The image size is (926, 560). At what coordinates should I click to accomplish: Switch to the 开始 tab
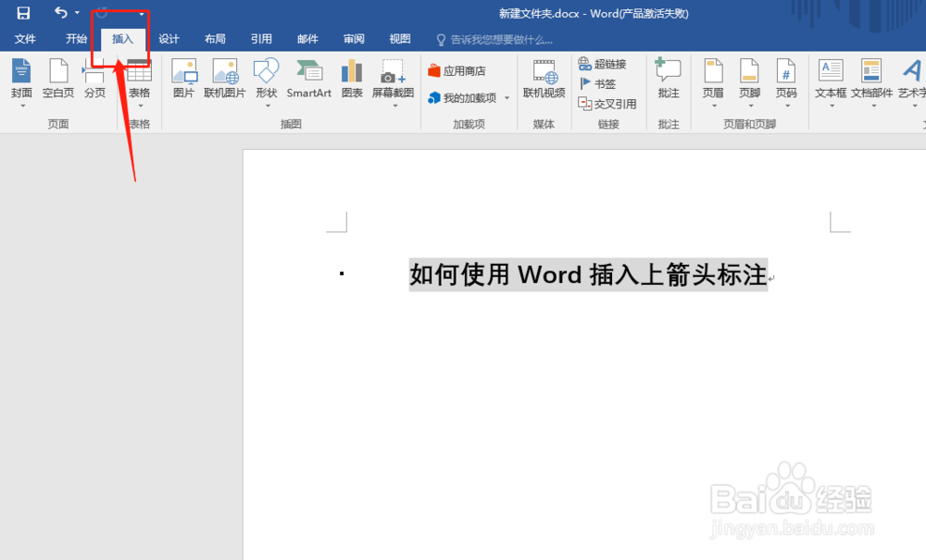tap(76, 39)
